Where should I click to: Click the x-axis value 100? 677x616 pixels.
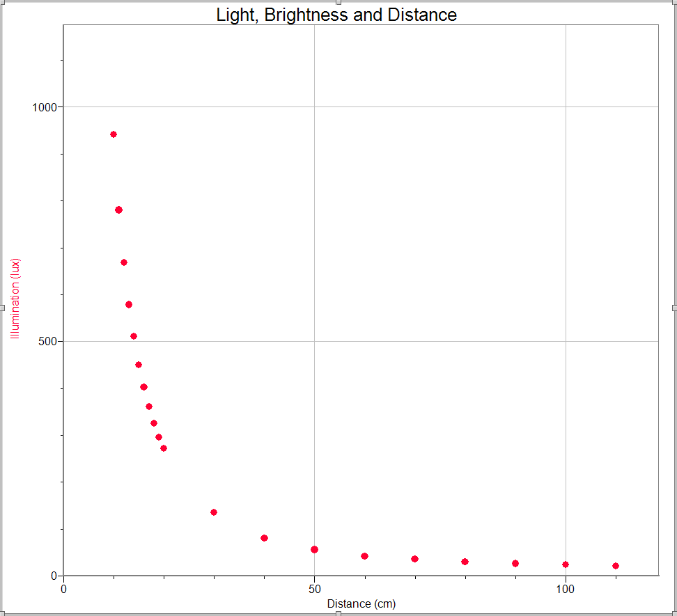tap(566, 589)
